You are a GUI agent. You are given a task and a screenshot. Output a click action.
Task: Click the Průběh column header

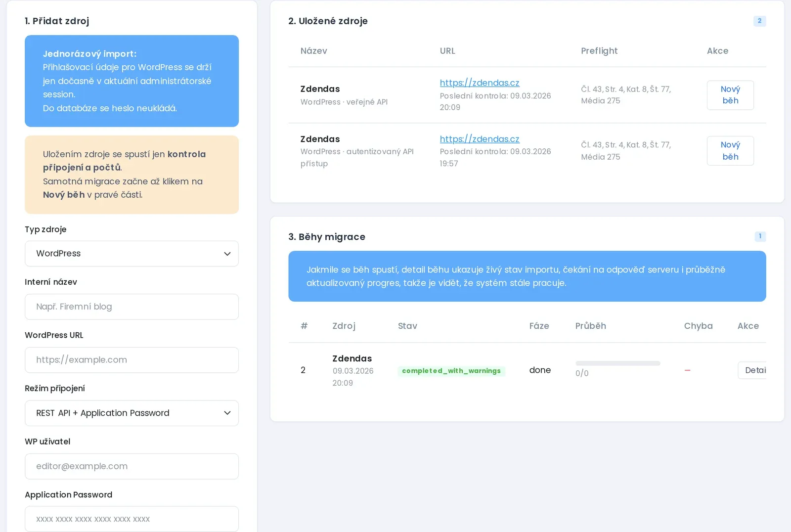tap(591, 326)
